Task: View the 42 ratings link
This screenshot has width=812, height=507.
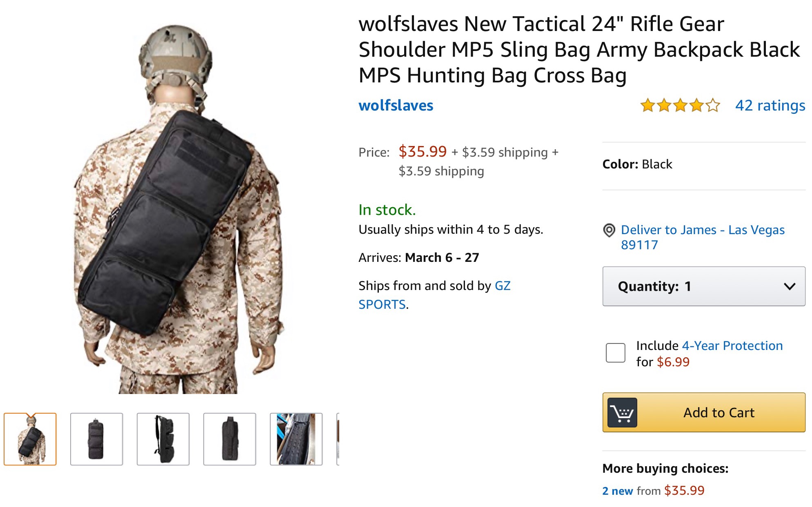Action: coord(770,105)
